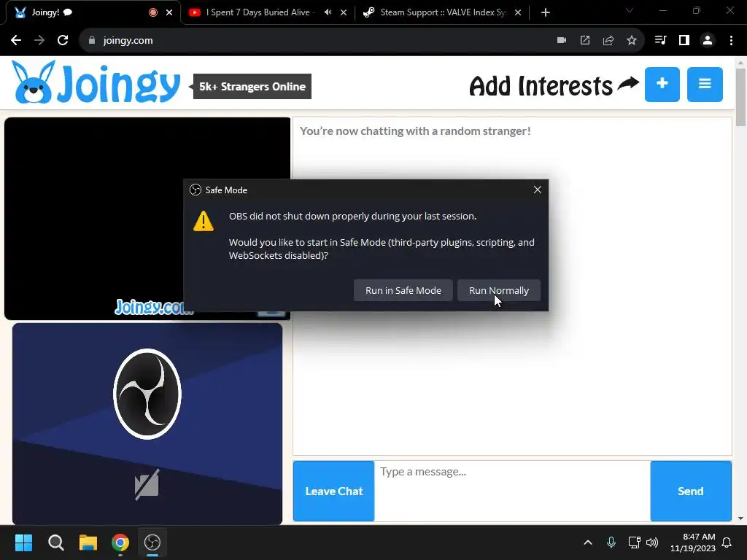Close the Safe Mode dialog
Viewport: 747px width, 560px height.
pyautogui.click(x=538, y=190)
